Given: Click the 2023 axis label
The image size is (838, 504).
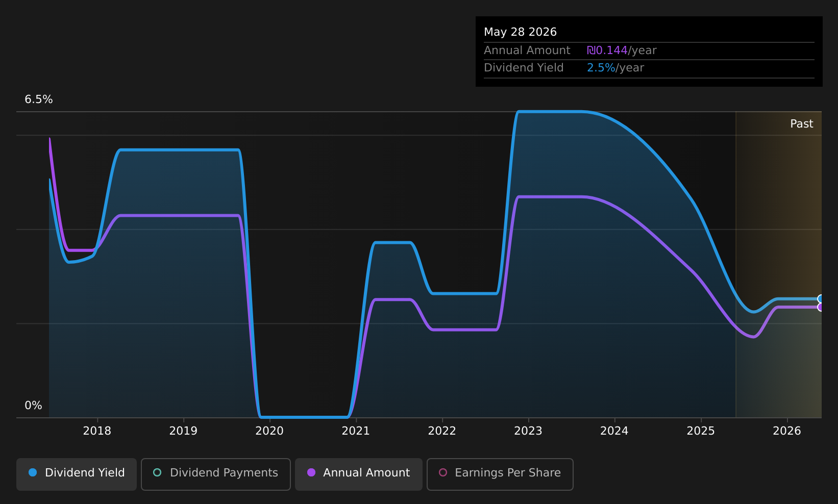Looking at the screenshot, I should pos(528,431).
